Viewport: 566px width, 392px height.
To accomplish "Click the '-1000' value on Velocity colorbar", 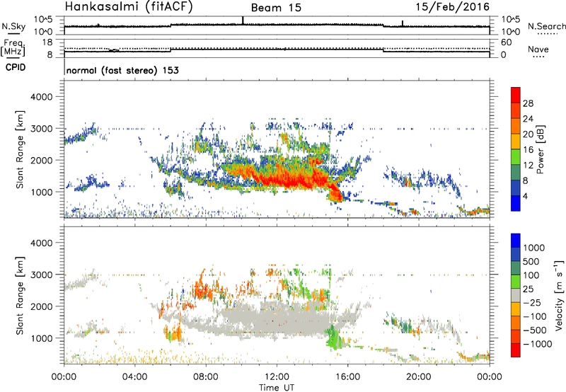I will point(538,344).
